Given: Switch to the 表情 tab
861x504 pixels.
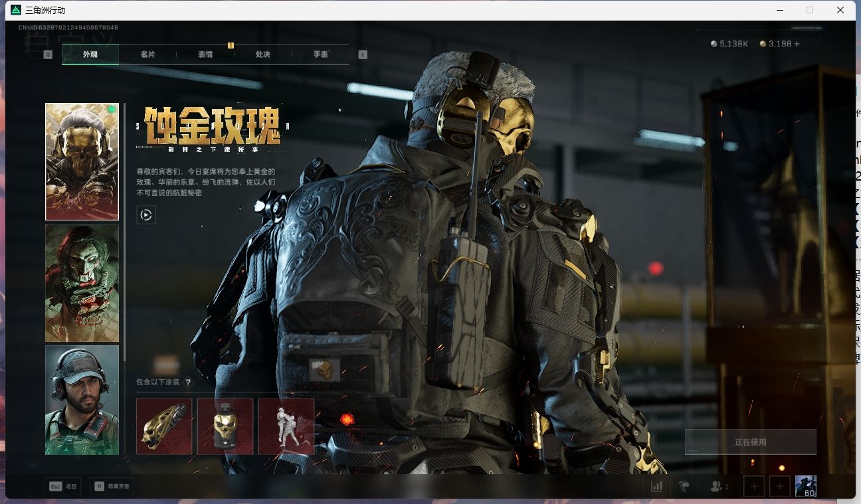Looking at the screenshot, I should click(205, 54).
